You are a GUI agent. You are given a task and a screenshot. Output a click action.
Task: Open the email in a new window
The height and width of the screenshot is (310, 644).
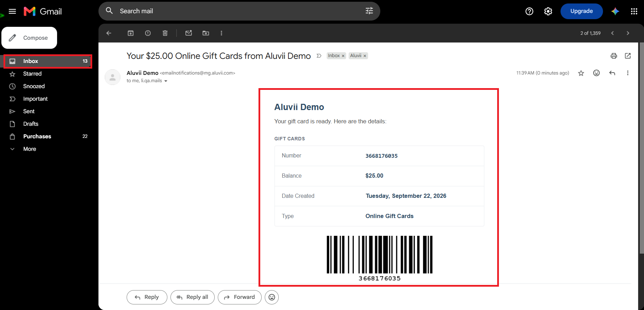pos(628,56)
